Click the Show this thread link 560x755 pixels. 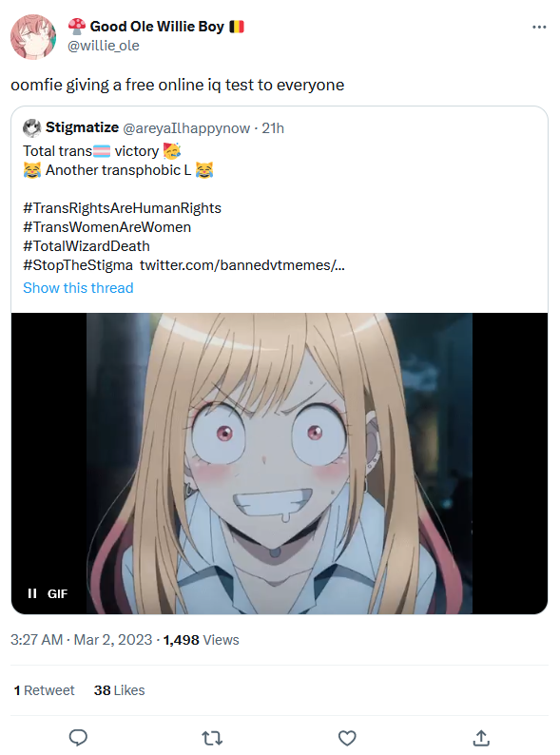pos(78,288)
